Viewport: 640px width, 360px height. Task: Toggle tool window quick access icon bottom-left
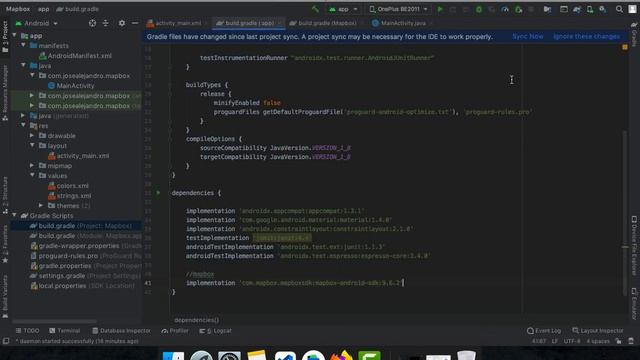click(x=6, y=341)
